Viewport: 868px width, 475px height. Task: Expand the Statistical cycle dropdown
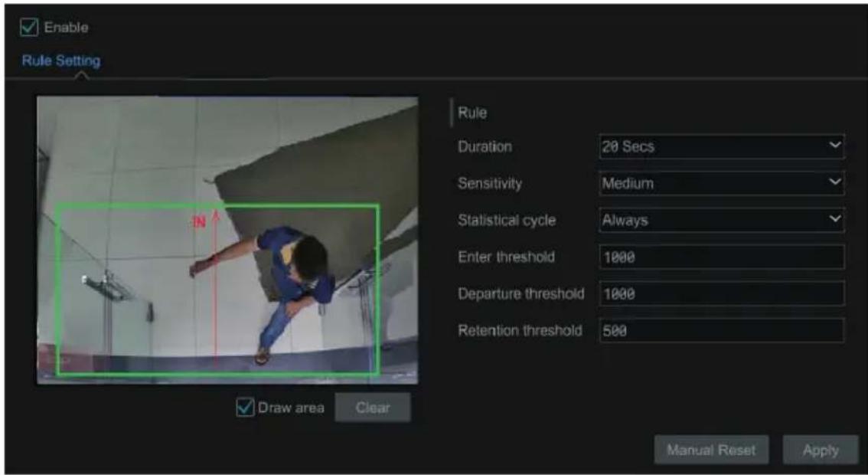(x=721, y=220)
